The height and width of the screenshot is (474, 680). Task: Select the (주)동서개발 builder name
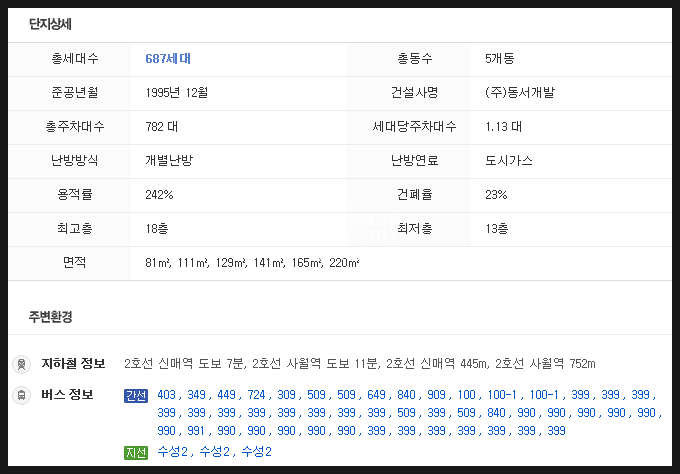click(x=520, y=92)
